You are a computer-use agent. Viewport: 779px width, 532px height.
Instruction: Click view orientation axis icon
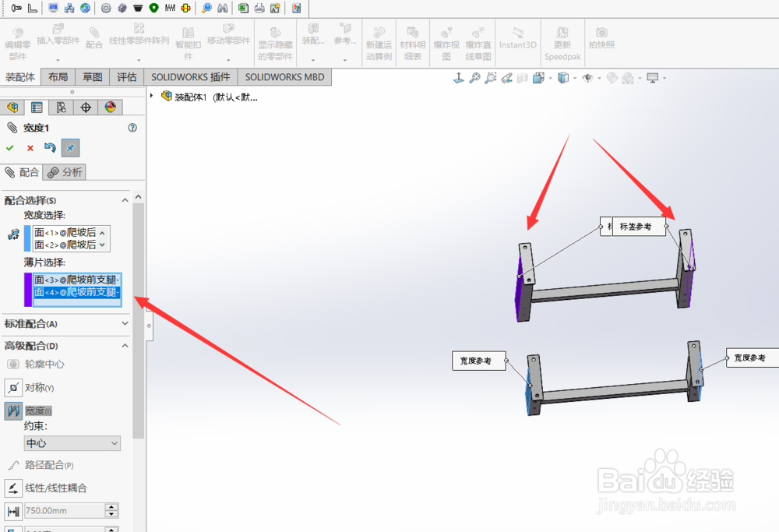tap(459, 78)
